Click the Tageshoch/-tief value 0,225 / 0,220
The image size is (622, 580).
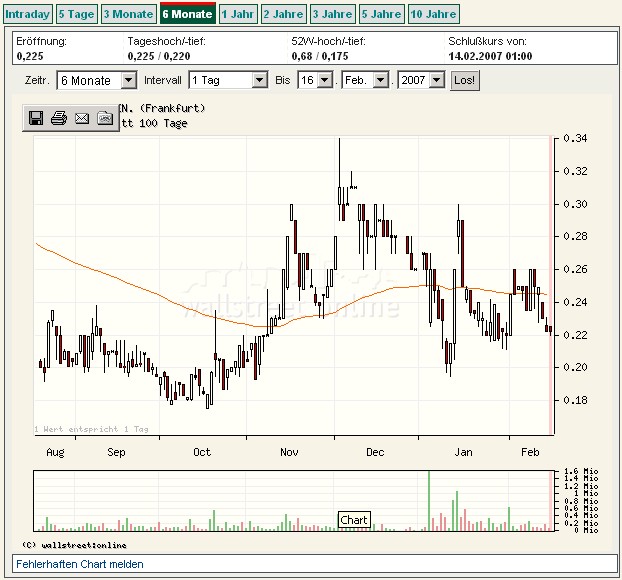159,56
